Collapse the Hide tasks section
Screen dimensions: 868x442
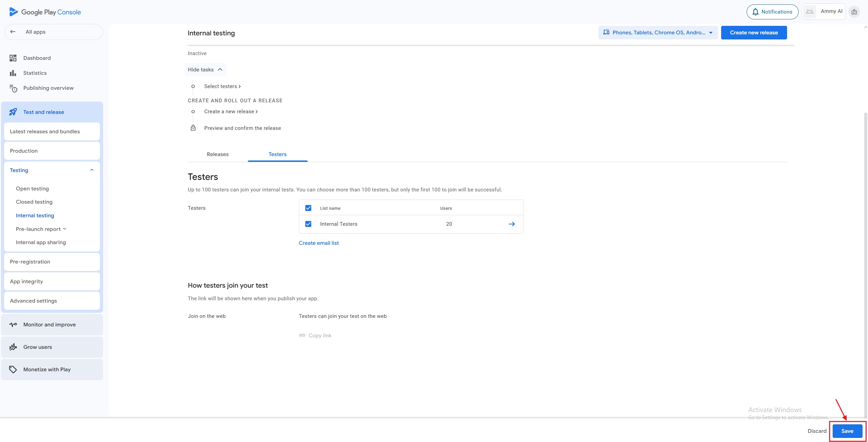point(205,70)
